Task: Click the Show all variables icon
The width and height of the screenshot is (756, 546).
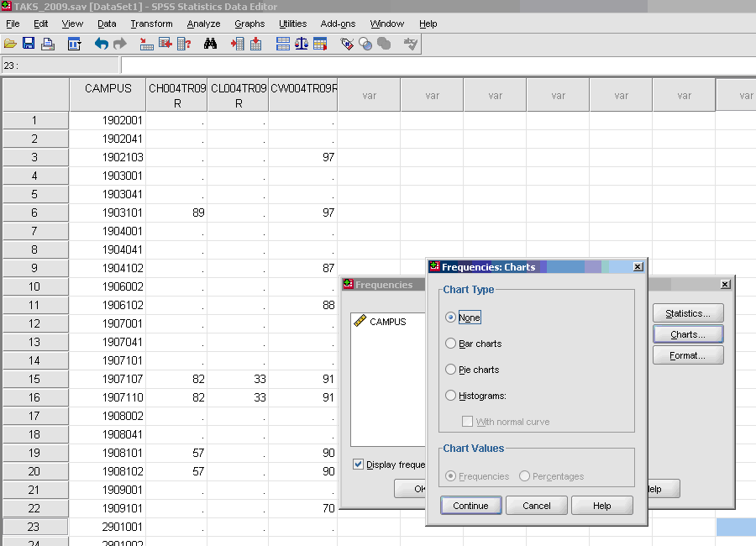Action: (384, 44)
